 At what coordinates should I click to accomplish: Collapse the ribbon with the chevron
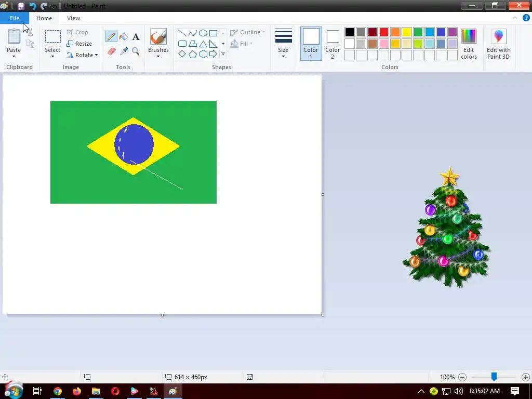click(515, 18)
